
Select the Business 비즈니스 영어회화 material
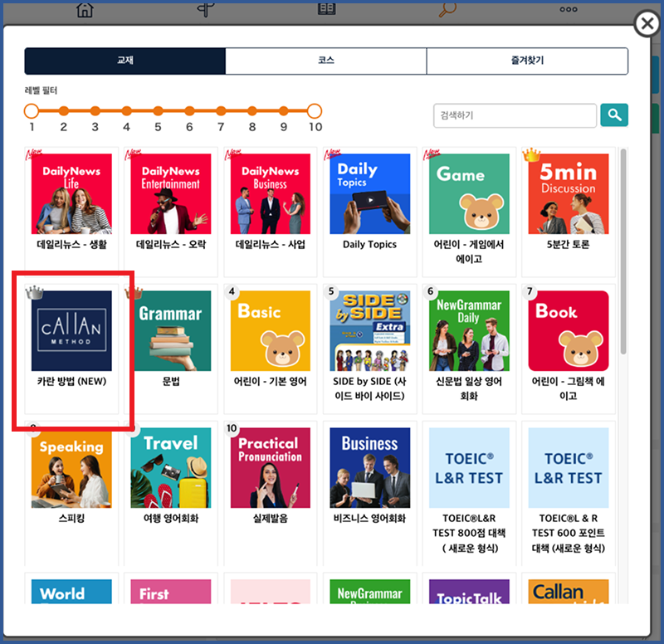coord(369,468)
